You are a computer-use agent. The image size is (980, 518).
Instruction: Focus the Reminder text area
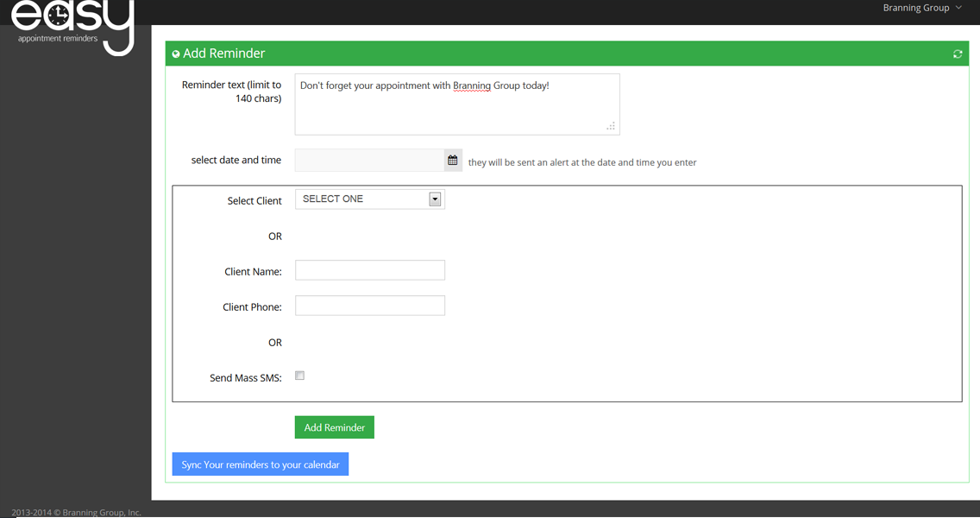tap(457, 104)
